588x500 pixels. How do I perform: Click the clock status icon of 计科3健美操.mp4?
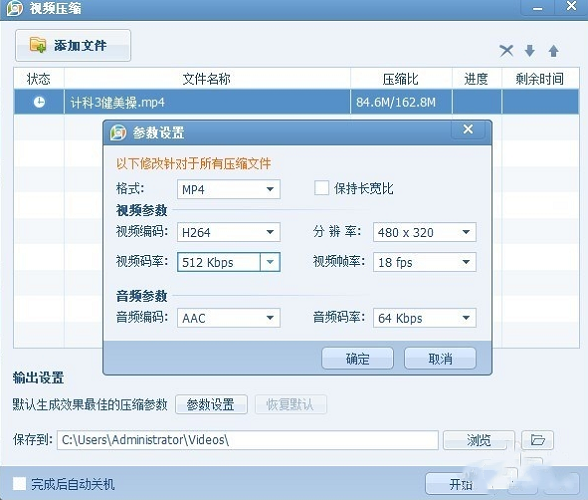(x=39, y=102)
